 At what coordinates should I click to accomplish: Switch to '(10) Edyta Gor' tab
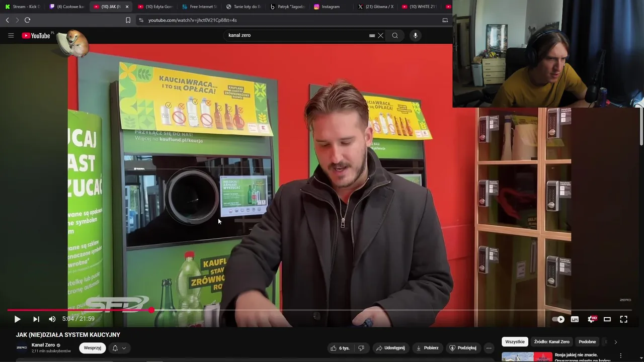pos(156,7)
